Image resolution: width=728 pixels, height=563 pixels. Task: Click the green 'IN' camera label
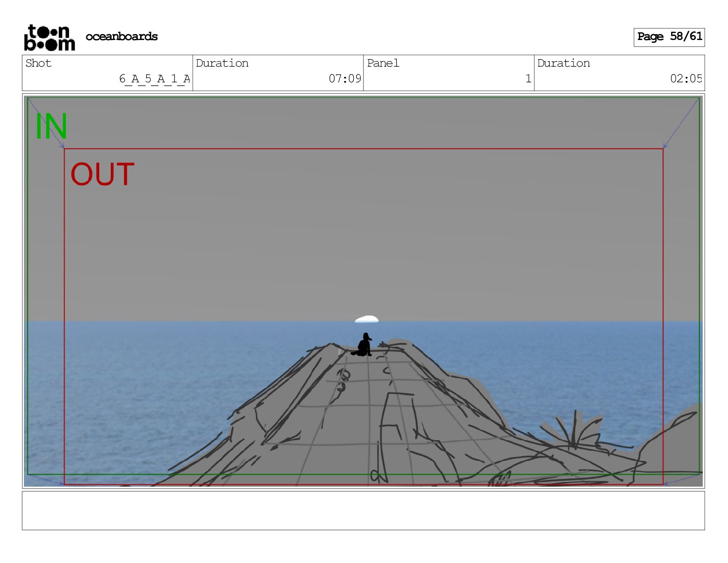coord(51,126)
